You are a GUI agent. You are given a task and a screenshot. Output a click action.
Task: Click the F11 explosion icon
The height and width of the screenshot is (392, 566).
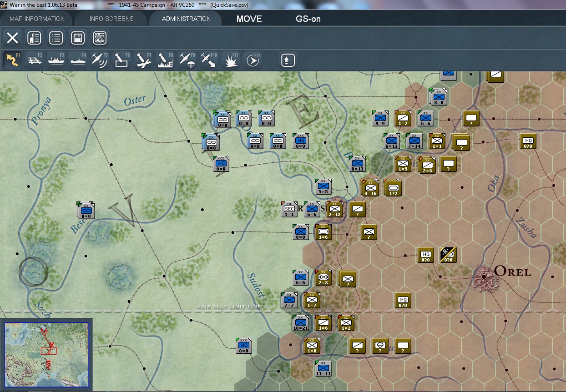[231, 60]
